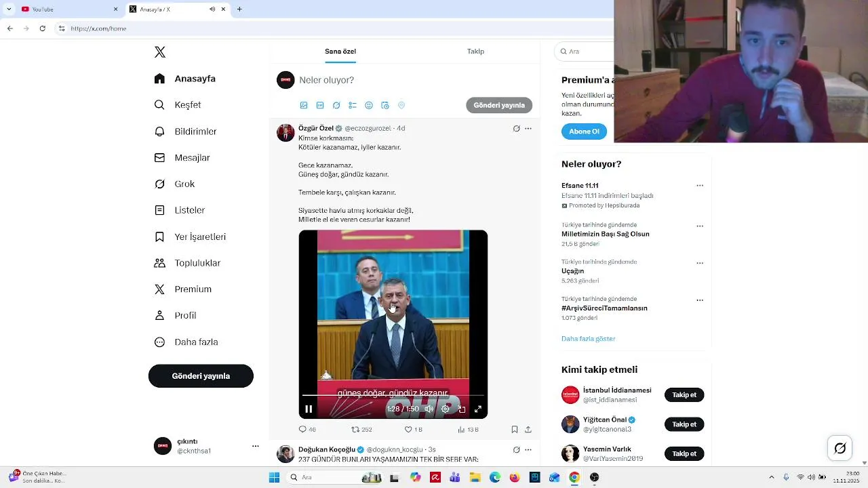Open options for #ArşivSürrciTamamlansın trend
Image resolution: width=868 pixels, height=488 pixels.
700,300
